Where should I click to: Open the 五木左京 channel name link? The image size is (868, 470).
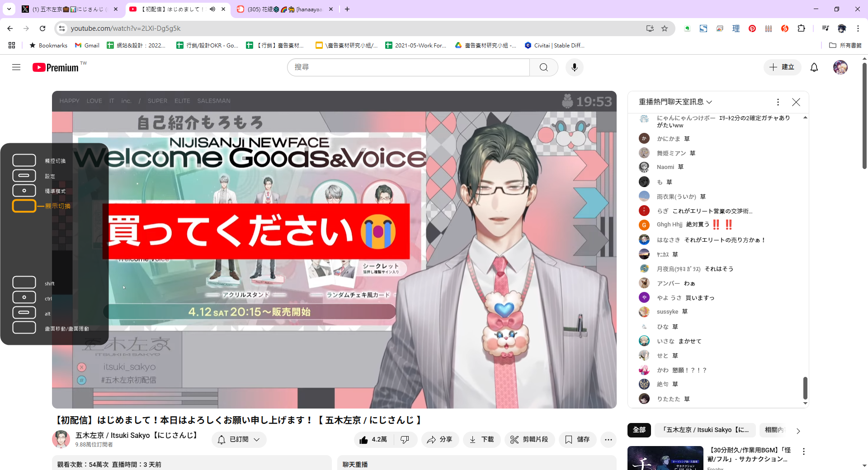pyautogui.click(x=137, y=435)
